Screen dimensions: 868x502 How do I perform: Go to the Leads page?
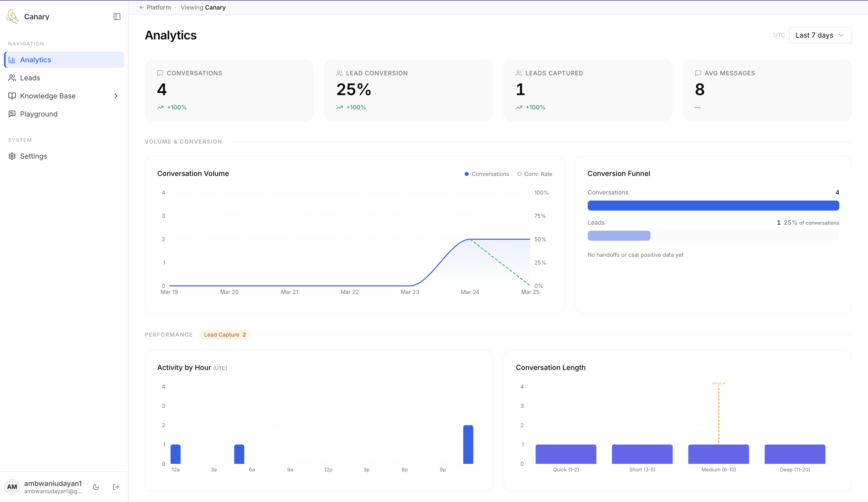(64, 78)
